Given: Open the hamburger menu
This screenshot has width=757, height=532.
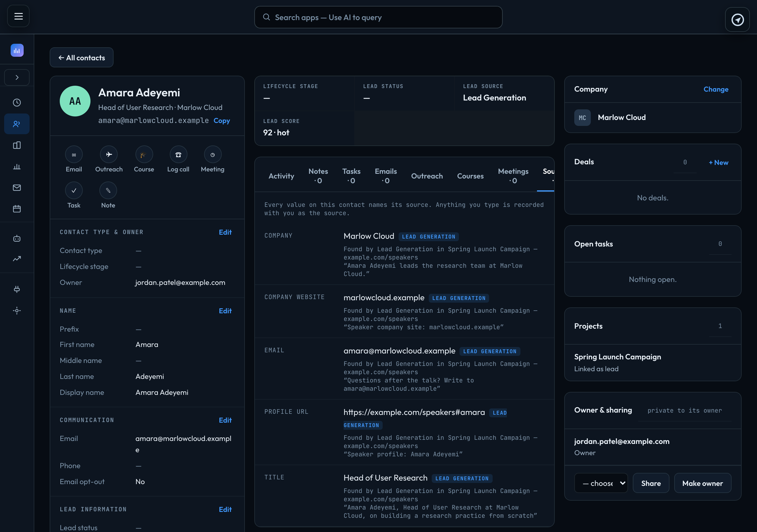Looking at the screenshot, I should (x=18, y=16).
